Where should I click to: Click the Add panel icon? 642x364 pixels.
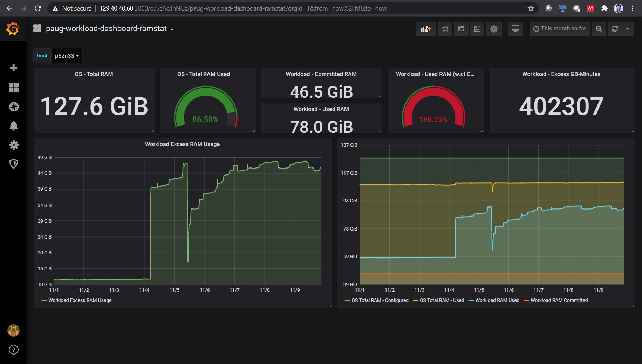tap(426, 29)
